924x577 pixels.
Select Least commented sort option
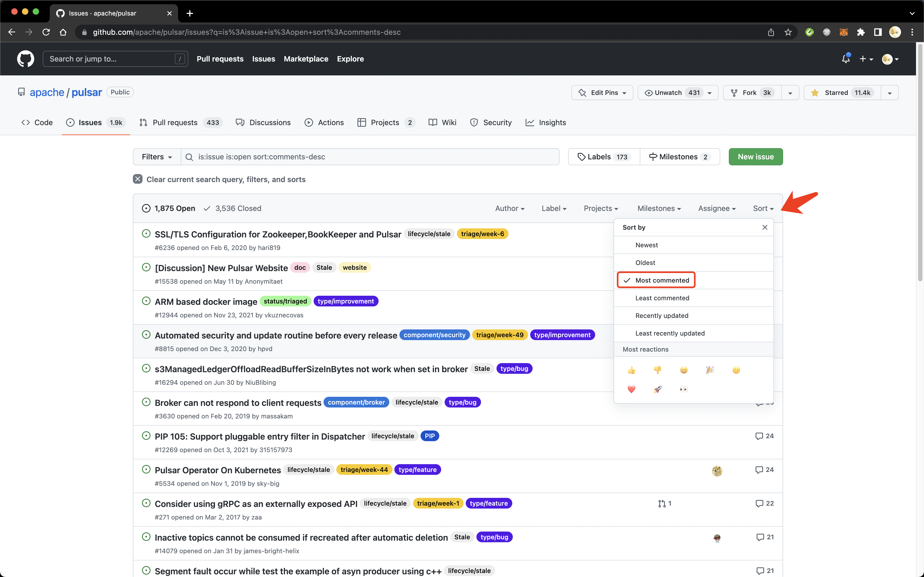(x=694, y=298)
